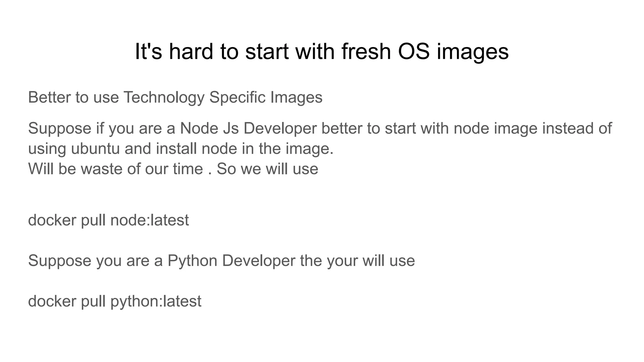
Task: Click the line 'Will be waste of our time'
Action: point(115,169)
